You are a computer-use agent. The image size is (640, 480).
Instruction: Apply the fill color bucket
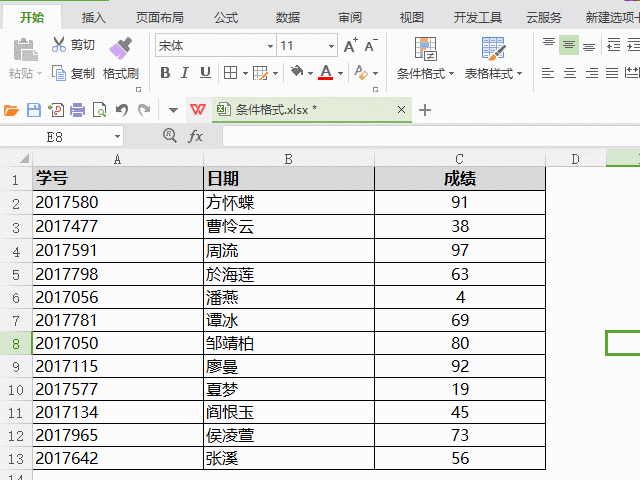[x=297, y=72]
